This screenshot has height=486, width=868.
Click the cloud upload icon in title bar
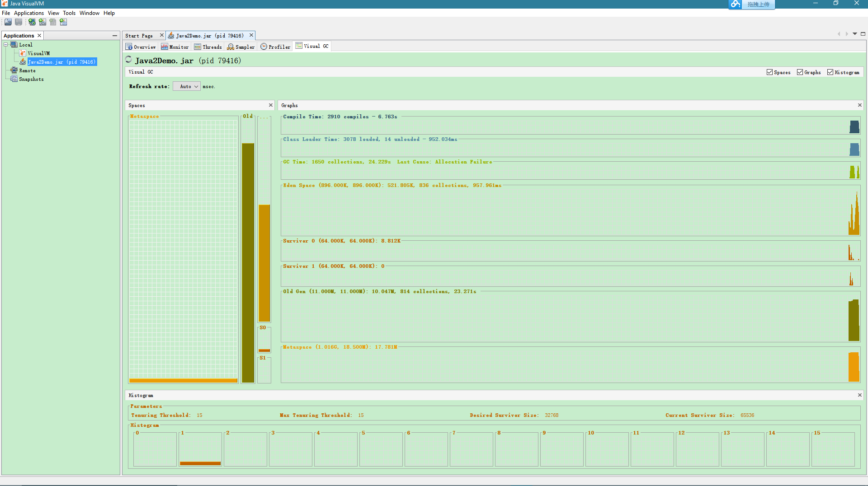tap(736, 5)
